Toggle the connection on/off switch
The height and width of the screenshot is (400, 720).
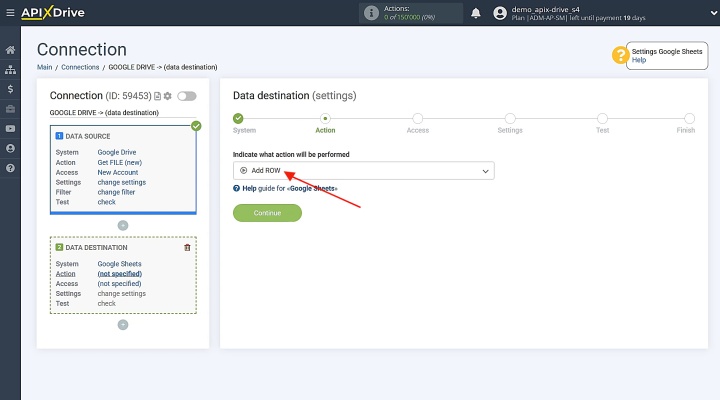(x=187, y=96)
